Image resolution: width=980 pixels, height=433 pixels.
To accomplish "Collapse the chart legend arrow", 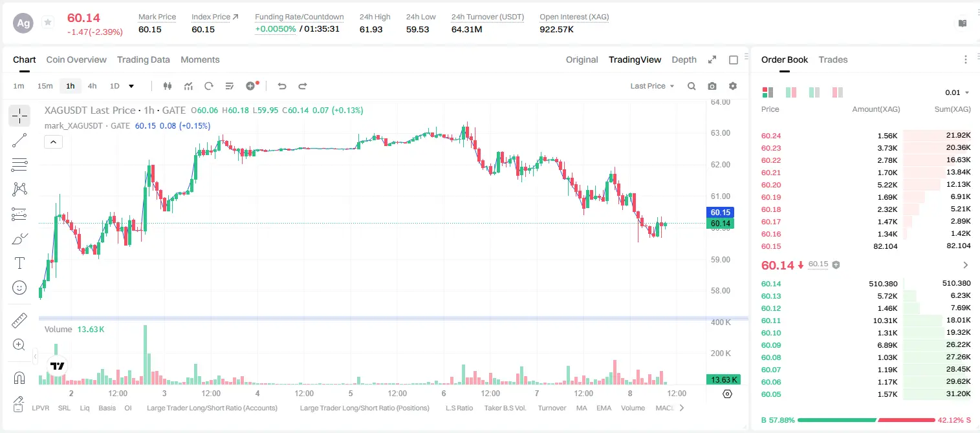I will pyautogui.click(x=53, y=142).
